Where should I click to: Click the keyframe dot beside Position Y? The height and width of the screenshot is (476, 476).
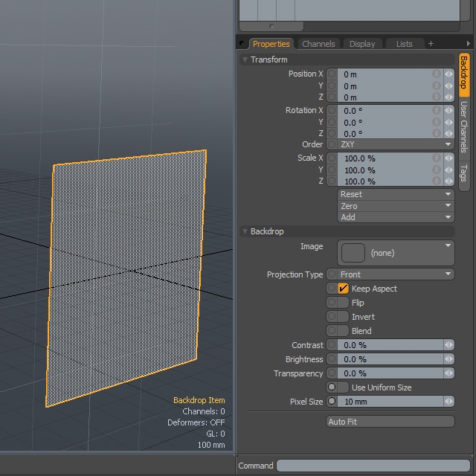[x=332, y=86]
